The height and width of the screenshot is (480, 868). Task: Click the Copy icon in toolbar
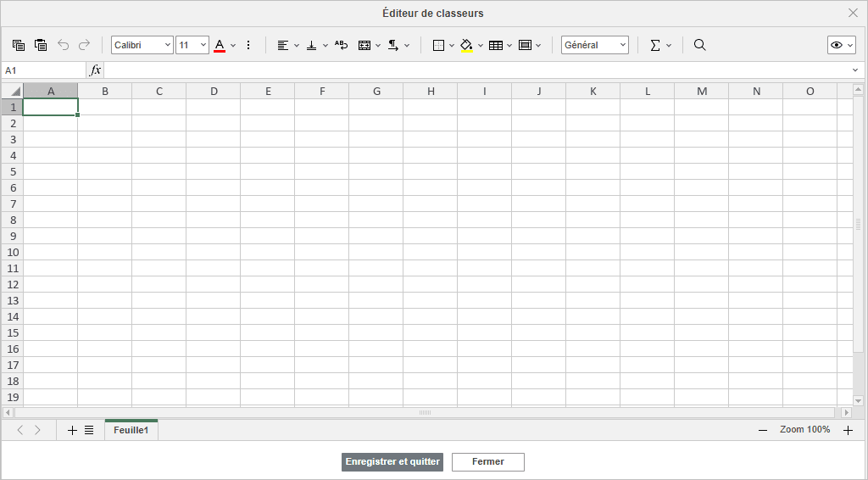[19, 46]
